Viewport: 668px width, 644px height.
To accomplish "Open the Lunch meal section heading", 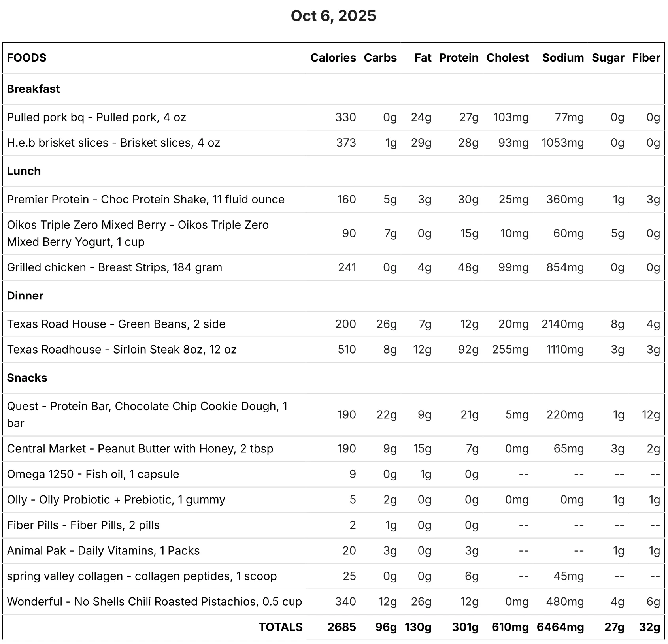I will point(24,171).
